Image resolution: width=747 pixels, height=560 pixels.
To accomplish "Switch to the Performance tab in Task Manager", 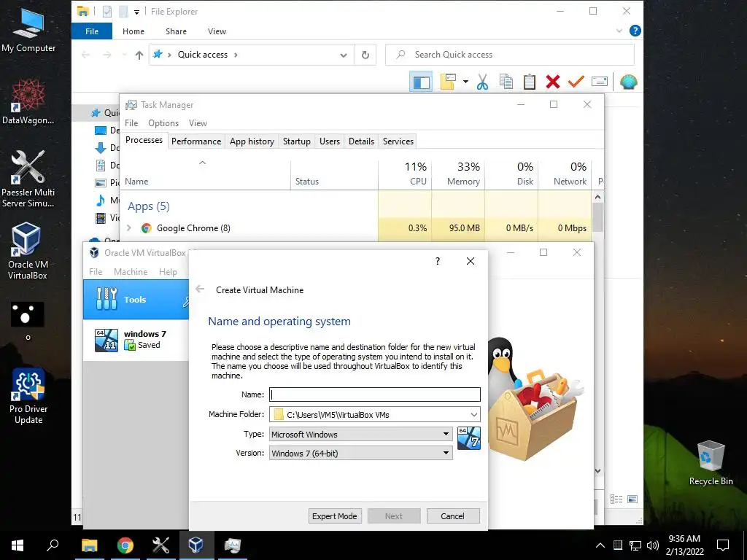I will [x=196, y=141].
